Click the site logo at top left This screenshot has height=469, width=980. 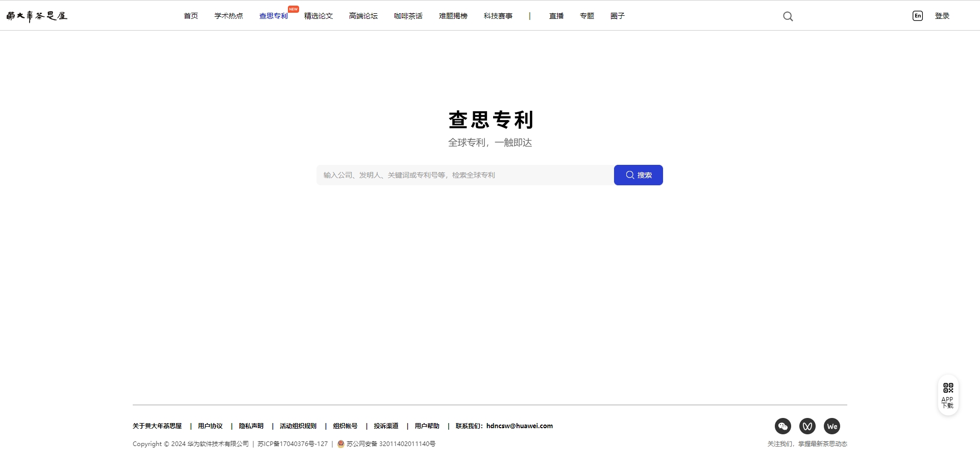tap(36, 16)
